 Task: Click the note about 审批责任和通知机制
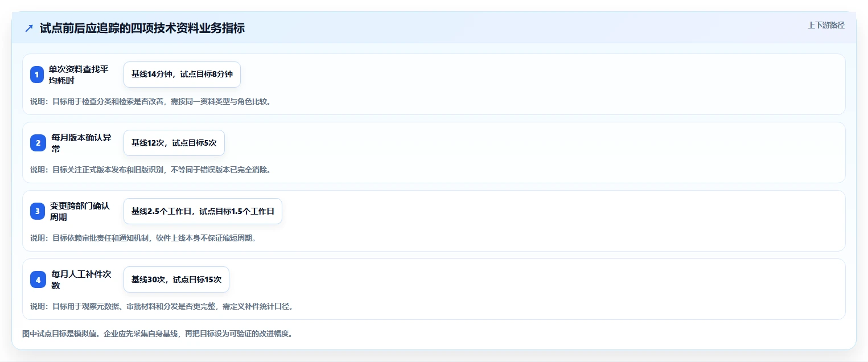143,238
